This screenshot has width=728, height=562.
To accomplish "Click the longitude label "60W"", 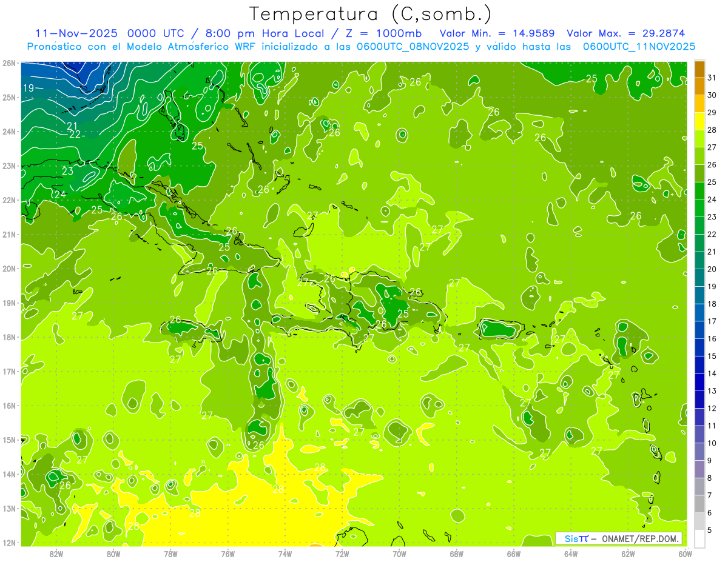I will click(x=685, y=554).
